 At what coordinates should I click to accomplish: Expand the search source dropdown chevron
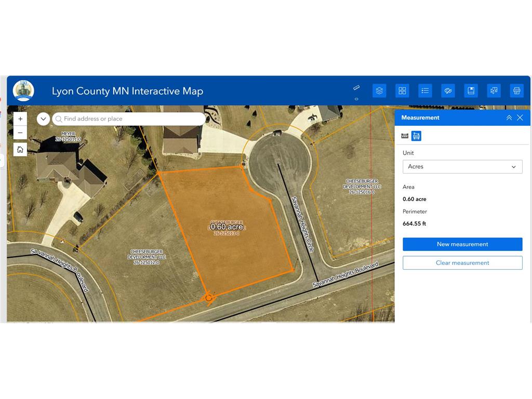point(44,119)
